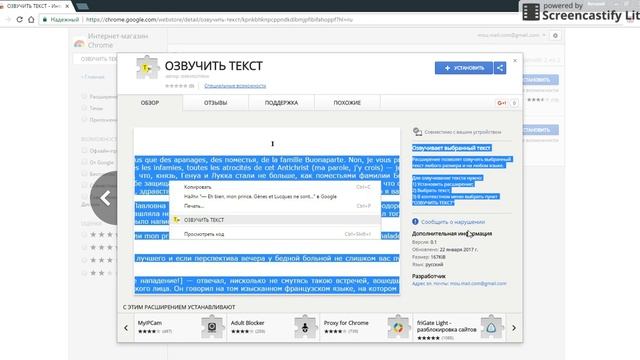Open the friGate Light extension icon
Screen dimensions: 640x360
click(491, 327)
